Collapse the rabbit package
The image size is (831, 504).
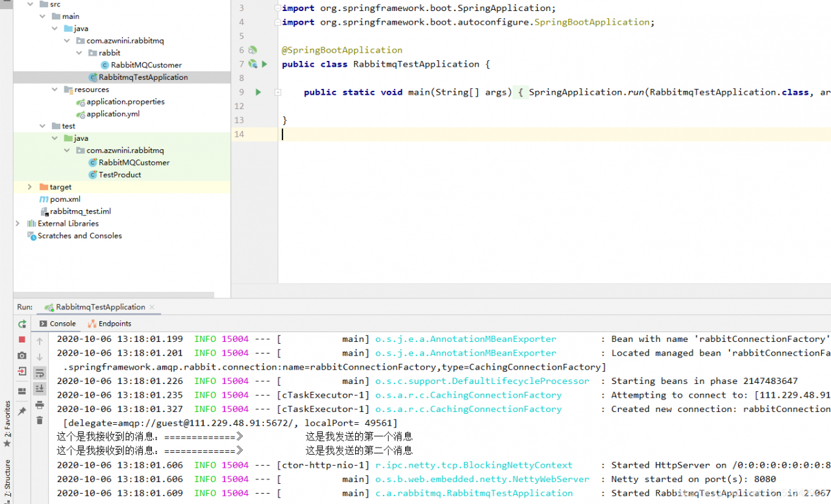[x=79, y=53]
